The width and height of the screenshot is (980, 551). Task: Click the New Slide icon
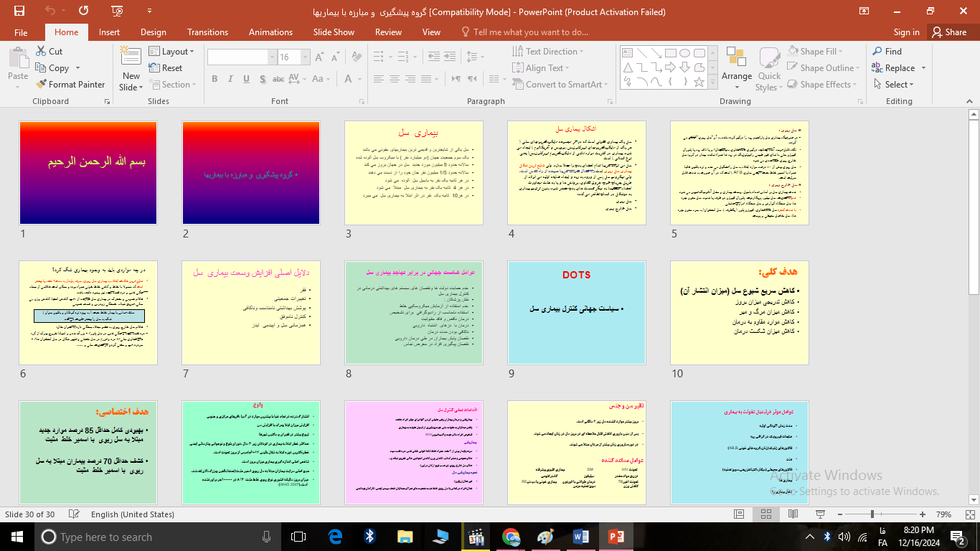tap(131, 59)
